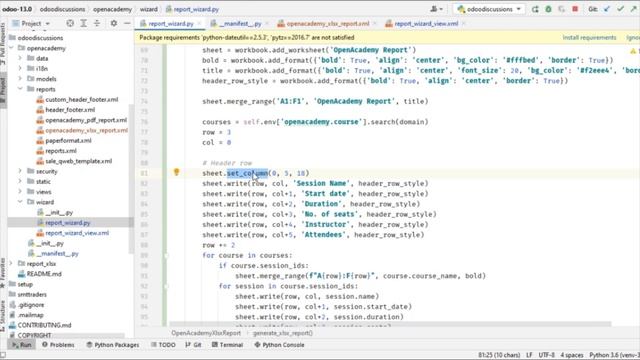Click Git Commit checkmark icon

pyautogui.click(x=620, y=9)
